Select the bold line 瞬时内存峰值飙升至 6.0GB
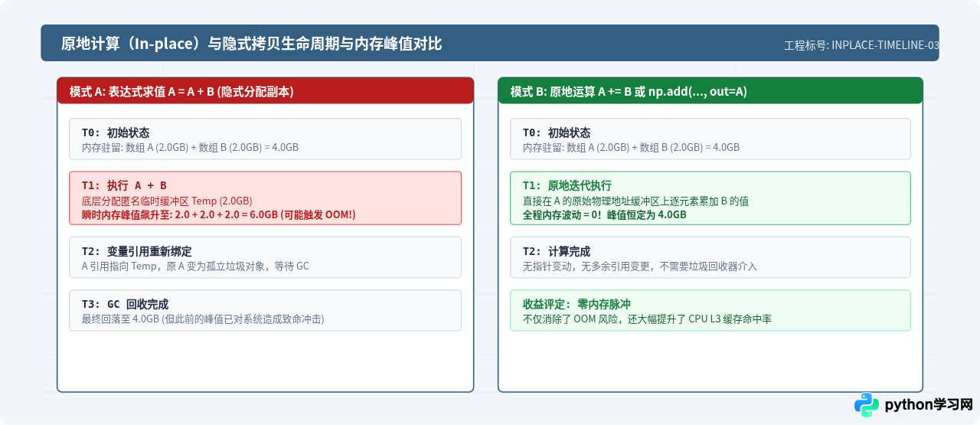The width and height of the screenshot is (980, 425). pyautogui.click(x=219, y=214)
